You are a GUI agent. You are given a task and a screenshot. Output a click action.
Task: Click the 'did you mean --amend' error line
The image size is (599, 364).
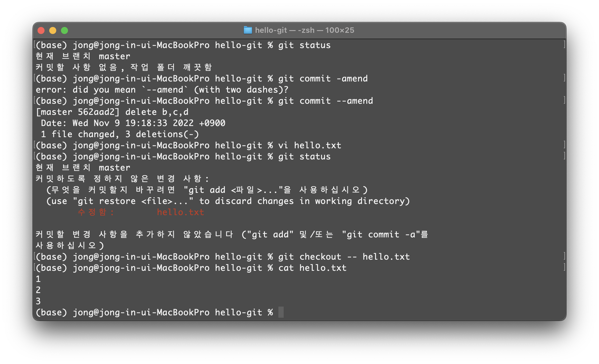pyautogui.click(x=162, y=90)
